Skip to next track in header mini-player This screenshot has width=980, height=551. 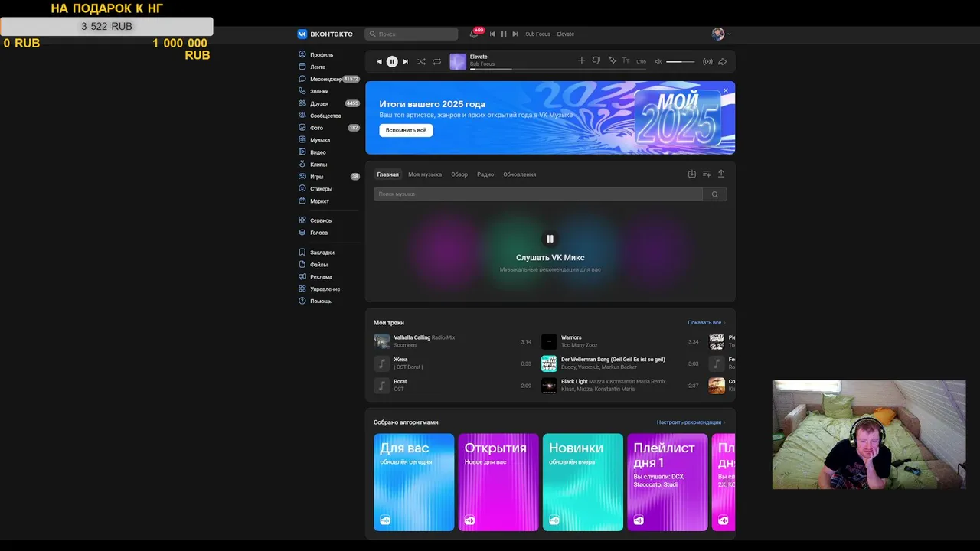tap(515, 34)
